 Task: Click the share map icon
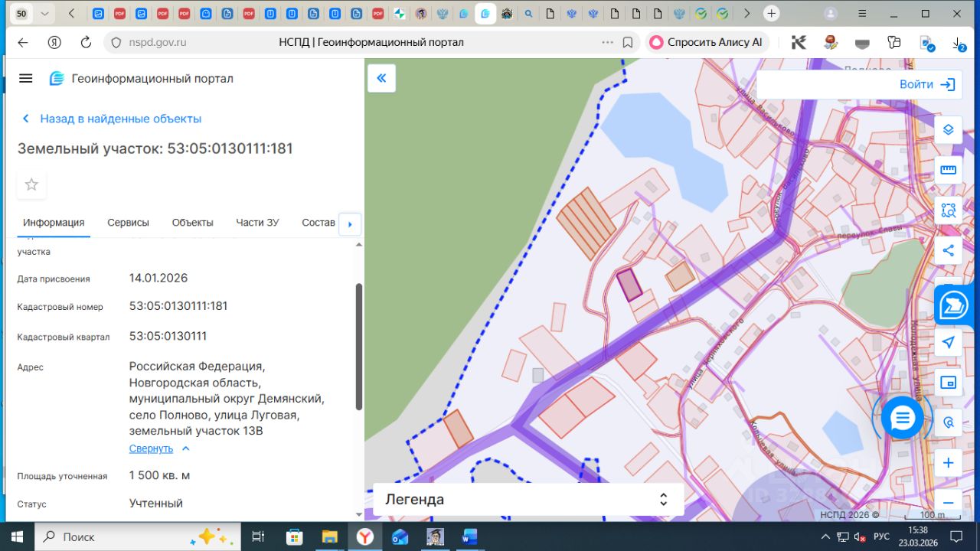point(948,250)
